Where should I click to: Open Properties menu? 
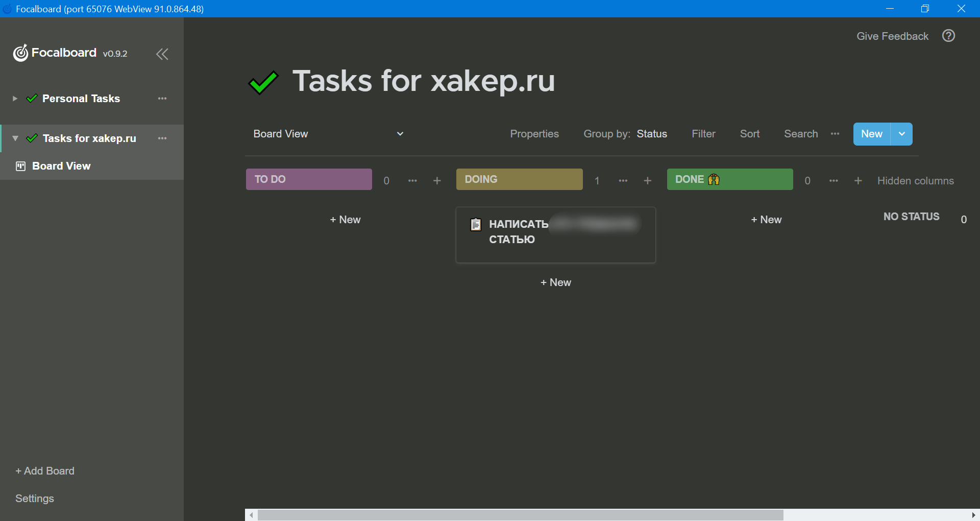click(534, 134)
